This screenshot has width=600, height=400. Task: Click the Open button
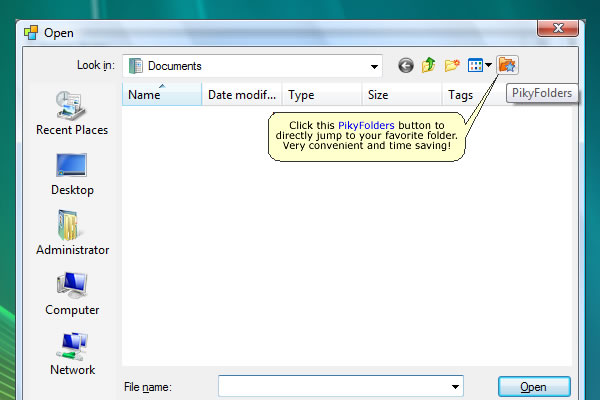tap(534, 387)
